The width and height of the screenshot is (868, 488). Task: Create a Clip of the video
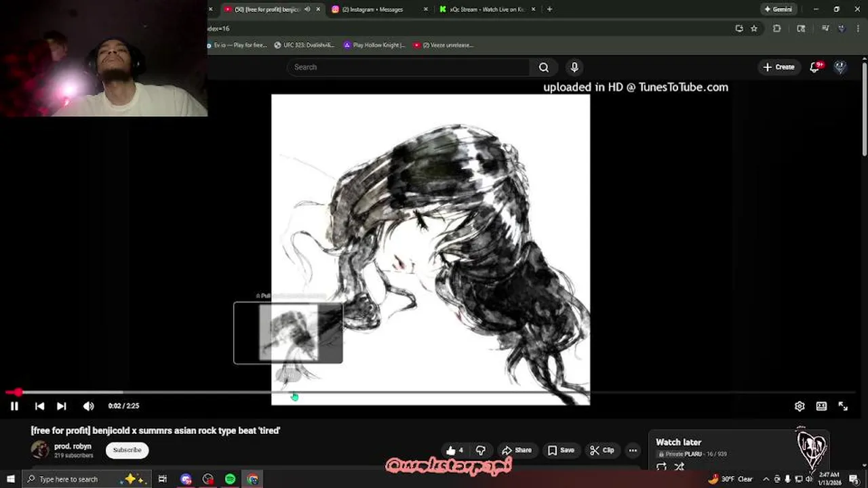pos(601,450)
